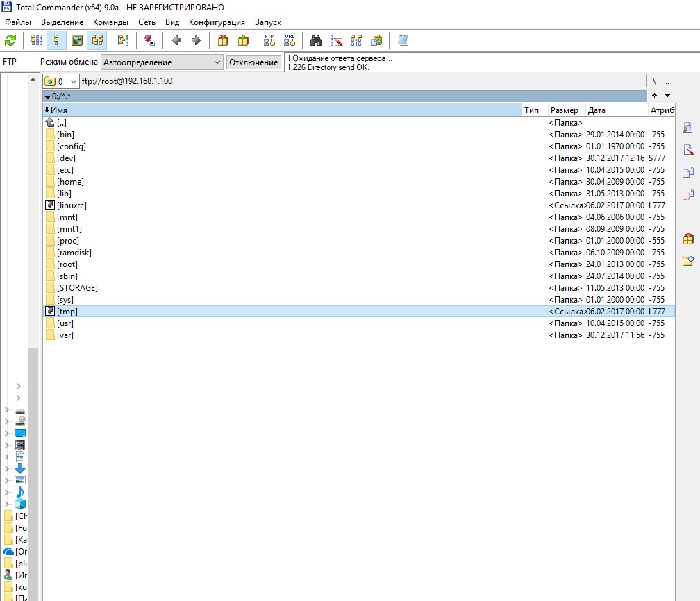This screenshot has height=601, width=700.
Task: Open the directory history down arrow
Action: coord(668,95)
